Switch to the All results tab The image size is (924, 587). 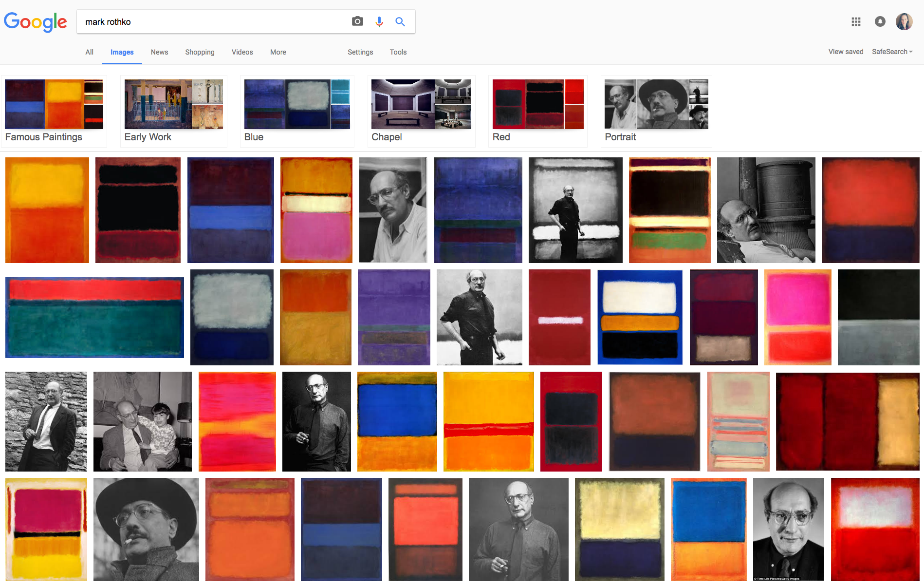pyautogui.click(x=90, y=52)
